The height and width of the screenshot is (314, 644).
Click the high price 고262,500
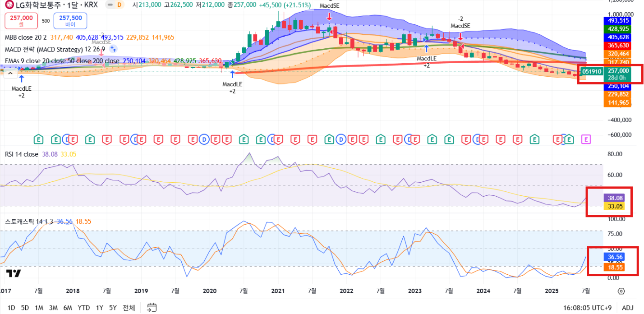pos(179,5)
